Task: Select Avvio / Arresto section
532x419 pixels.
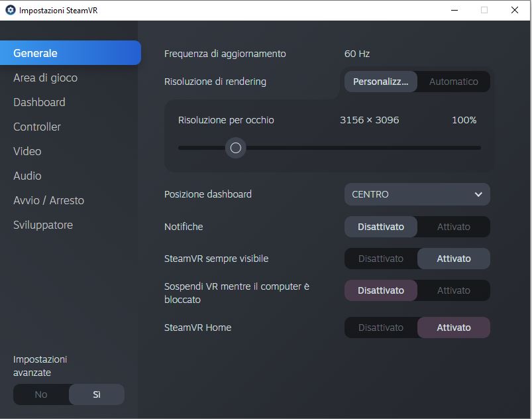Action: click(x=48, y=200)
